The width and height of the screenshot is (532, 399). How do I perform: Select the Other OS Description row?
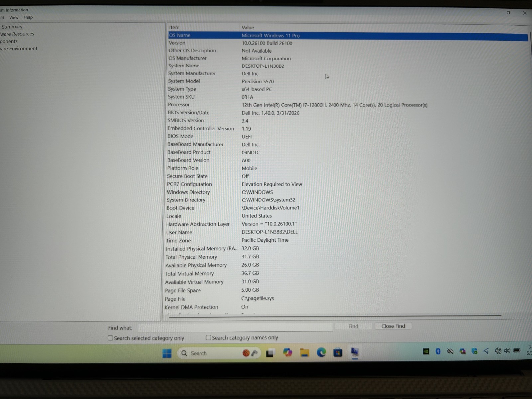click(348, 51)
